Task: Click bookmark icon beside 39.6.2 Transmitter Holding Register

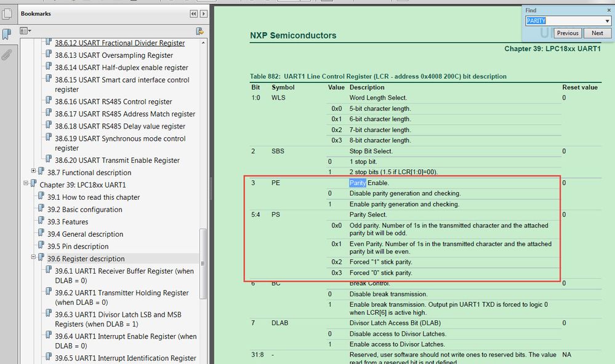Action: (x=49, y=291)
